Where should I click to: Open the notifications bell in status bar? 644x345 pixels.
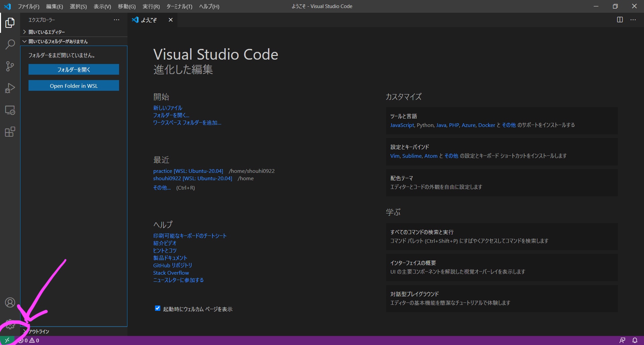(x=635, y=340)
